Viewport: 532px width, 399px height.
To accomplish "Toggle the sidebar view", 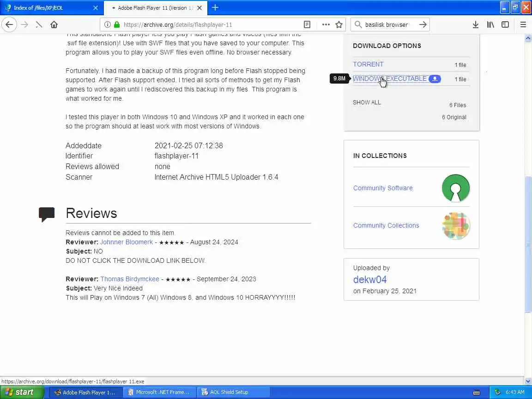I will pos(505,24).
